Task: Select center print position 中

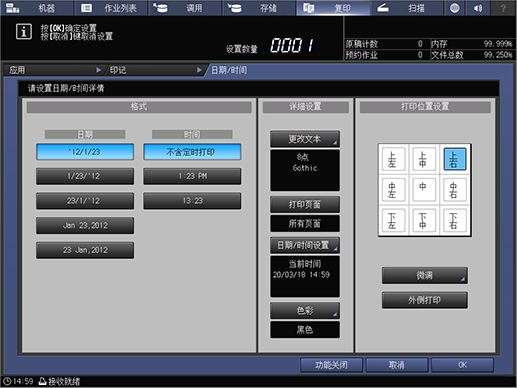Action: click(423, 190)
